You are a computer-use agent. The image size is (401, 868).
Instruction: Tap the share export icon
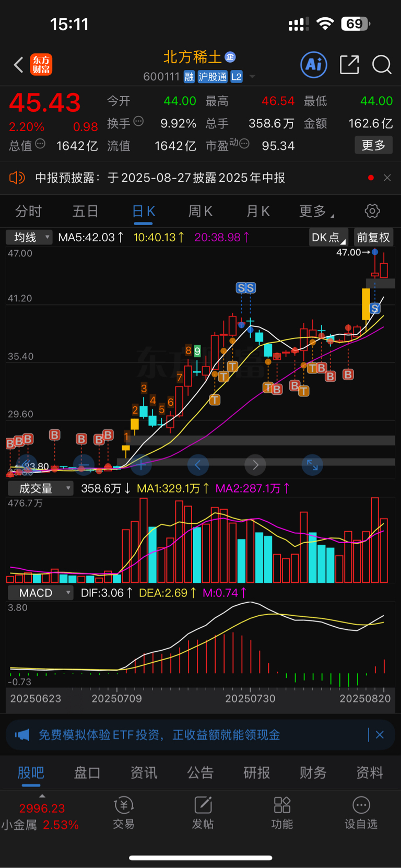click(x=349, y=65)
